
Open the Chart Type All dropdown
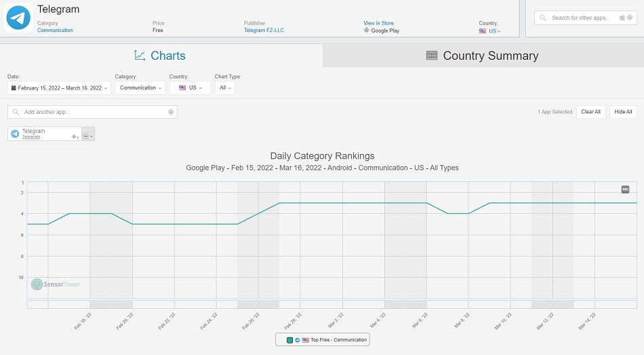224,88
